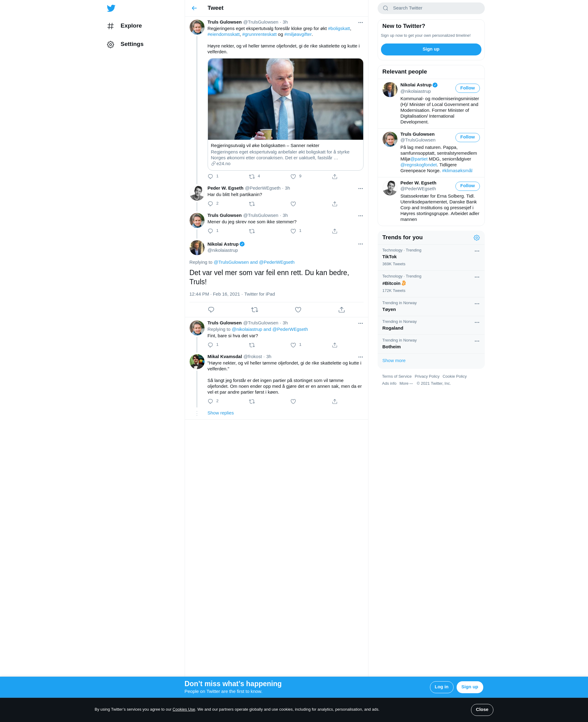This screenshot has height=722, width=588.
Task: Click the Search Twitter field
Action: (431, 8)
